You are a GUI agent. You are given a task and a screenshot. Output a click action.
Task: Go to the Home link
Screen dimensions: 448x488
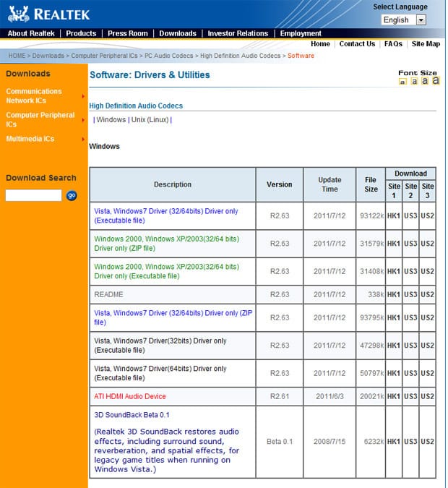pos(320,44)
